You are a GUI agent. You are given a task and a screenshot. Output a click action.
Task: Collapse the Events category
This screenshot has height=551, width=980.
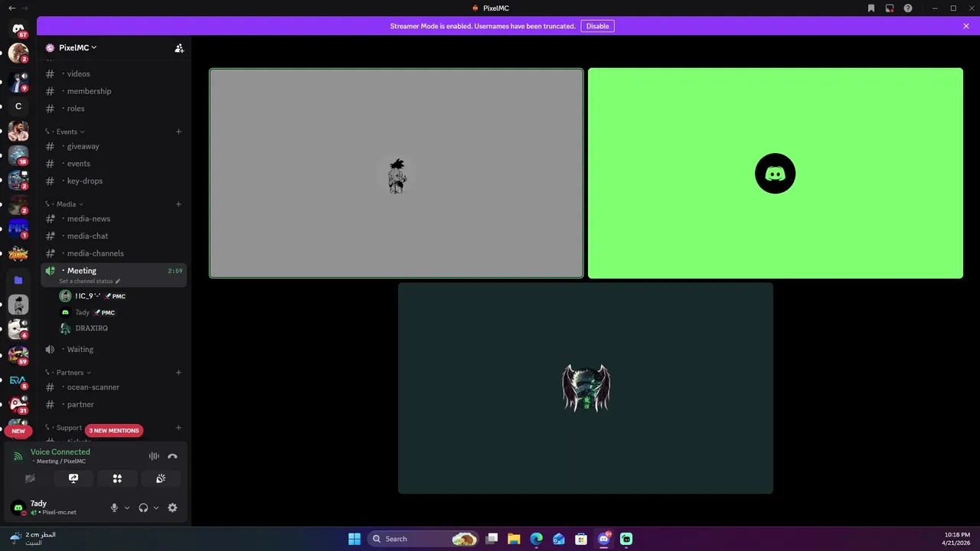[x=65, y=132]
